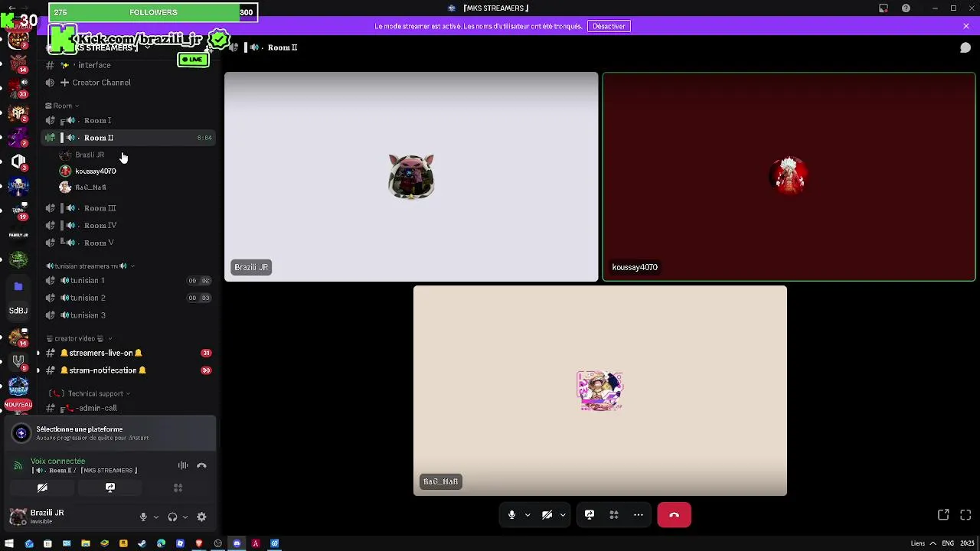Open stram-notifecation channel

[127, 370]
